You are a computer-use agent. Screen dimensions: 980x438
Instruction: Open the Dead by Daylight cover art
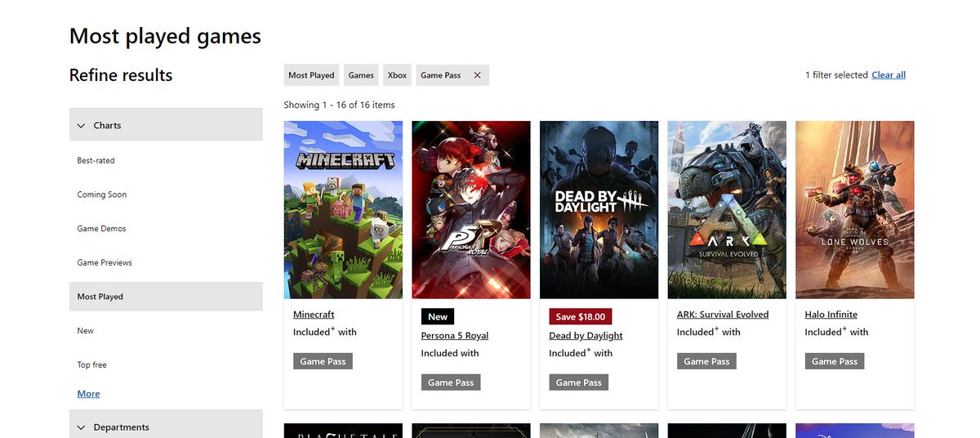point(599,210)
